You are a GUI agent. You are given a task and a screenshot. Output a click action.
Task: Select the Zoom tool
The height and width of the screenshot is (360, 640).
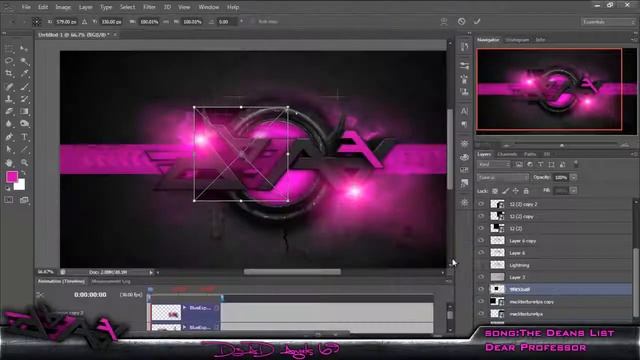[24, 162]
